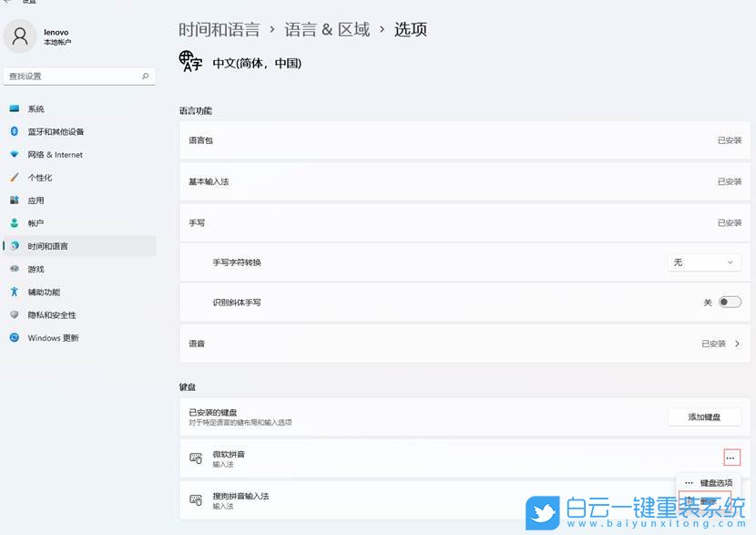756x535 pixels.
Task: Click the lenovo account avatar
Action: point(19,36)
